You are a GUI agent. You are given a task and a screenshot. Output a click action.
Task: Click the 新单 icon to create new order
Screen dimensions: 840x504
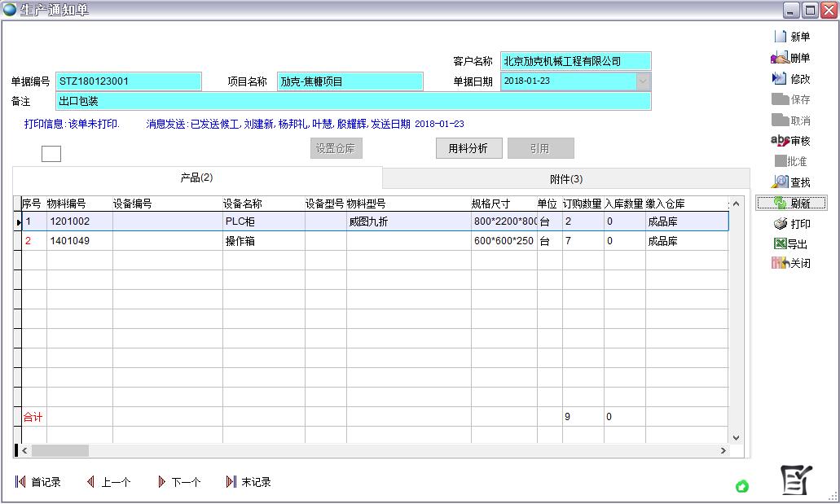pos(792,36)
